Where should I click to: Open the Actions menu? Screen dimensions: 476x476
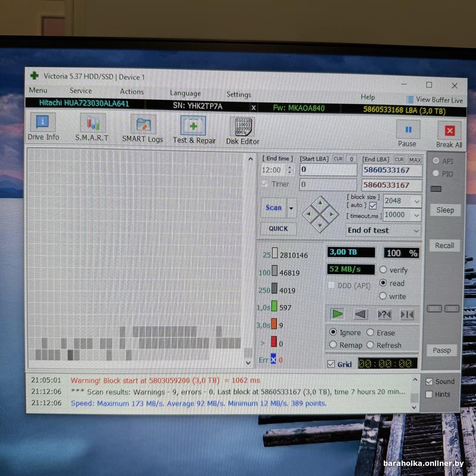[131, 92]
